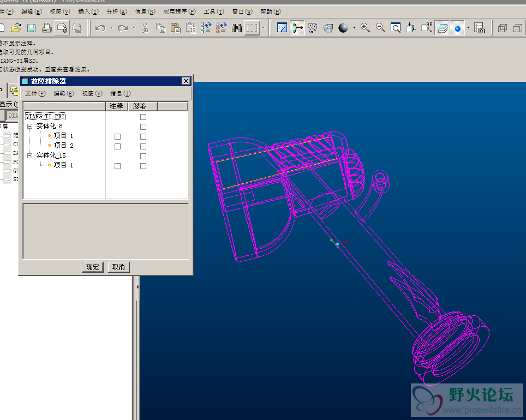The image size is (526, 420).
Task: Click the undo arrow icon
Action: pyautogui.click(x=100, y=28)
